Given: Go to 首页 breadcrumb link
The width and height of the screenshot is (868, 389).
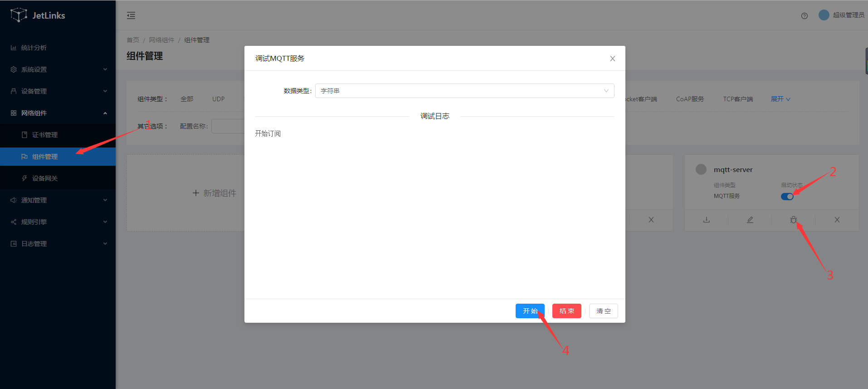Looking at the screenshot, I should click(133, 40).
